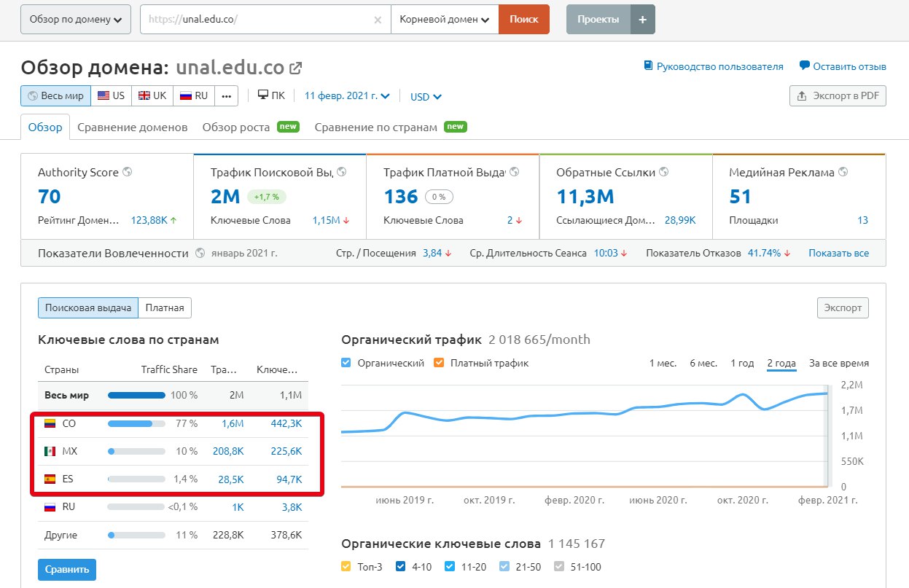Switch to Поисковая выдача view
Image resolution: width=909 pixels, height=588 pixels.
(x=88, y=307)
